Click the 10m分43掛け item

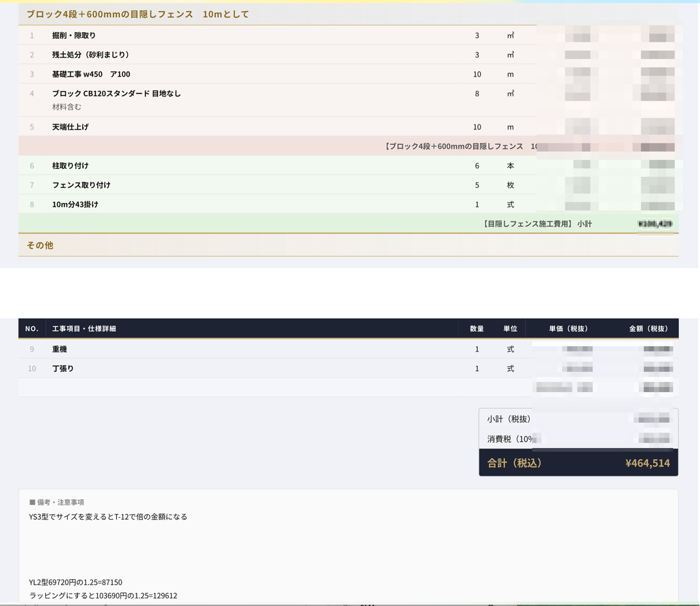coord(75,204)
